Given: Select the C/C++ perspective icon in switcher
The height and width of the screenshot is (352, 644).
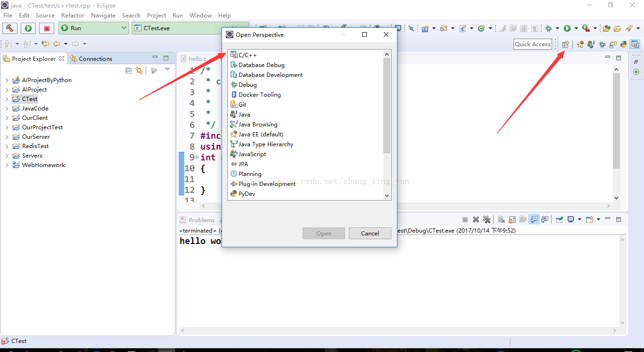Looking at the screenshot, I should click(x=635, y=44).
